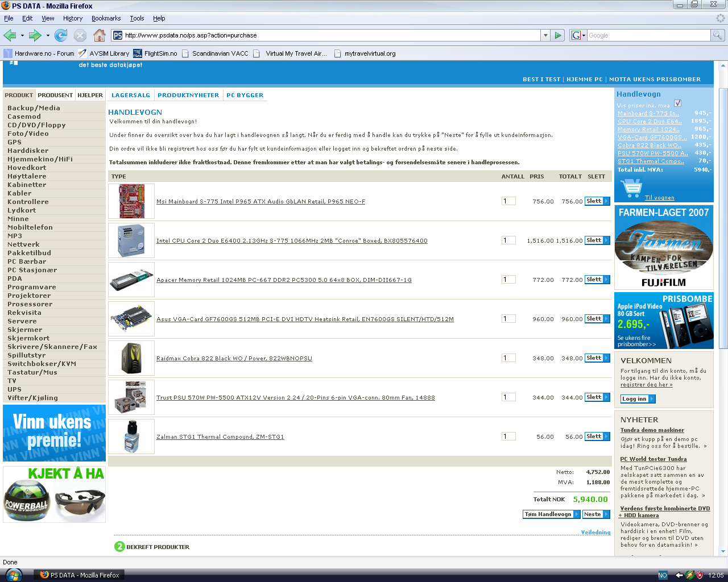
Task: Expand the address bar URL history dropdown
Action: point(545,35)
